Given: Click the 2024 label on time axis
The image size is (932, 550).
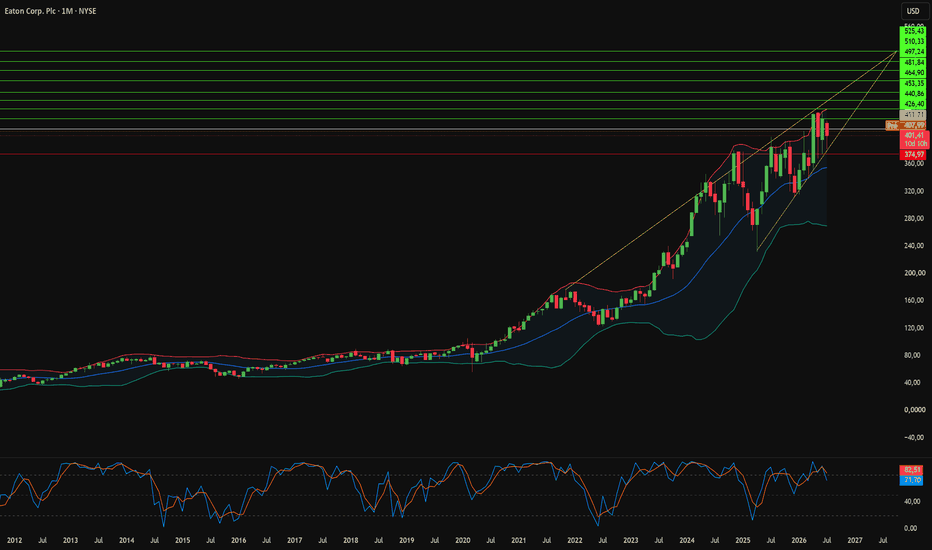Looking at the screenshot, I should point(687,540).
